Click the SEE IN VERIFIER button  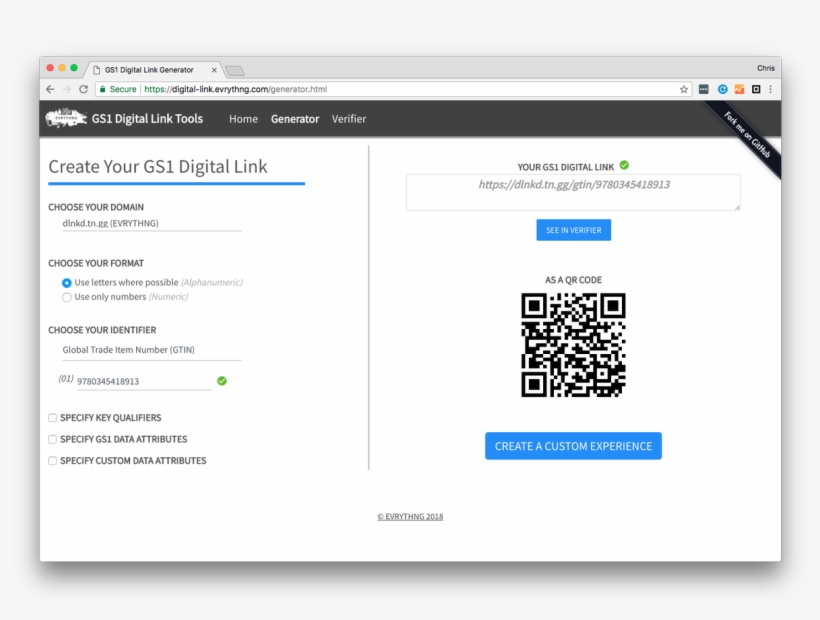coord(573,229)
